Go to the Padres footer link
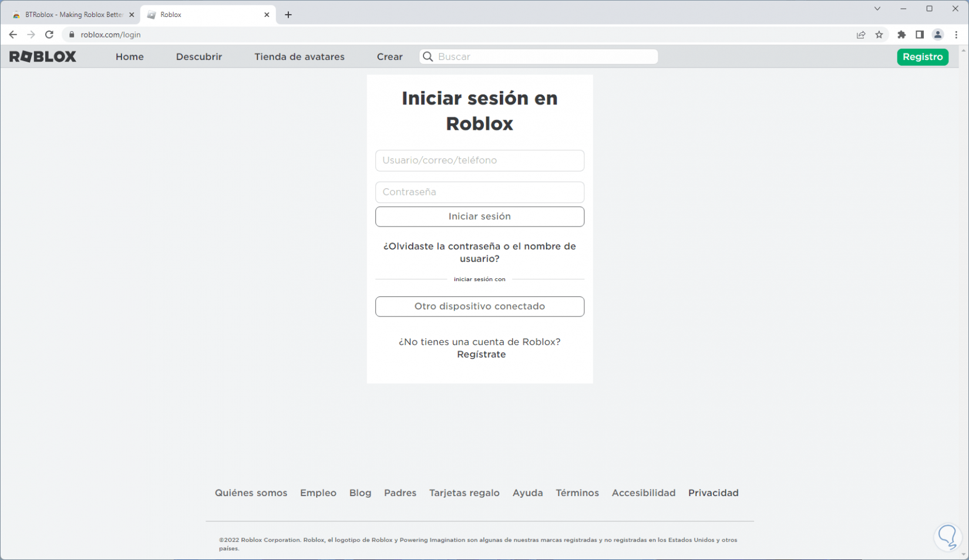This screenshot has height=560, width=969. point(401,493)
